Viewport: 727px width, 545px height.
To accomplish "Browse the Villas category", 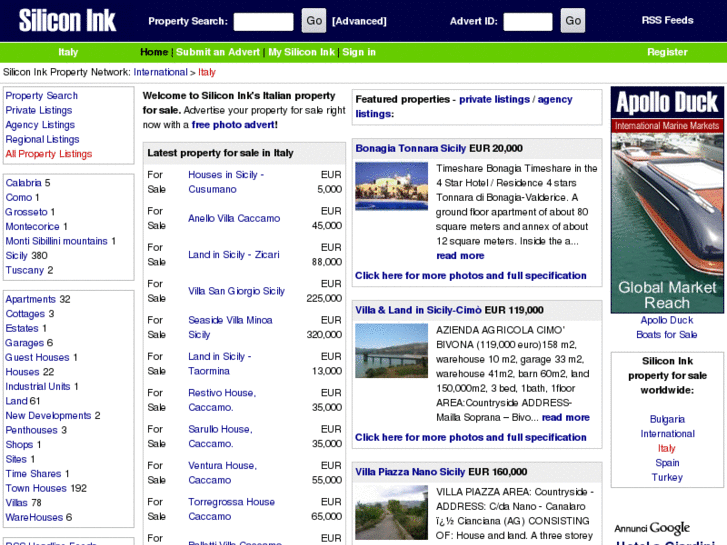I will coord(17,503).
